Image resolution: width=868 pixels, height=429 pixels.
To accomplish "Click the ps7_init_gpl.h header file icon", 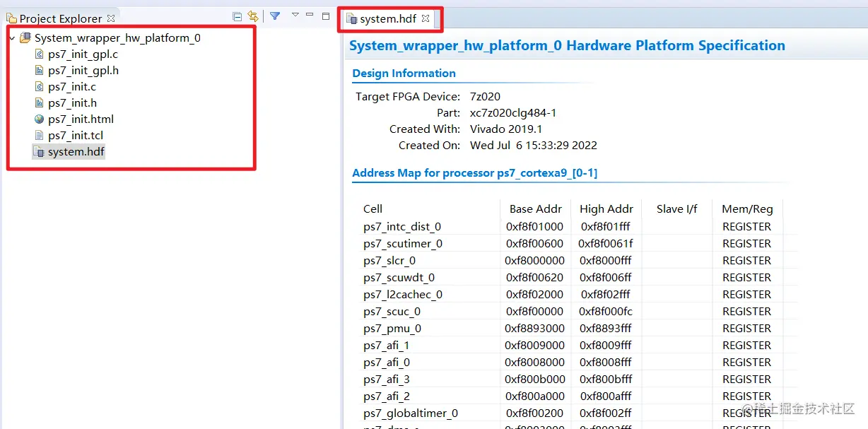I will [40, 71].
